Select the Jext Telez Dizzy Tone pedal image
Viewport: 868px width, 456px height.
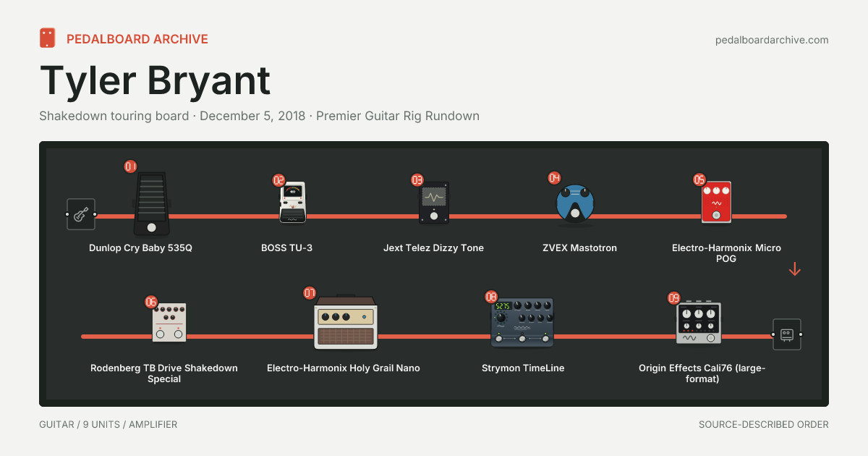[x=434, y=203]
